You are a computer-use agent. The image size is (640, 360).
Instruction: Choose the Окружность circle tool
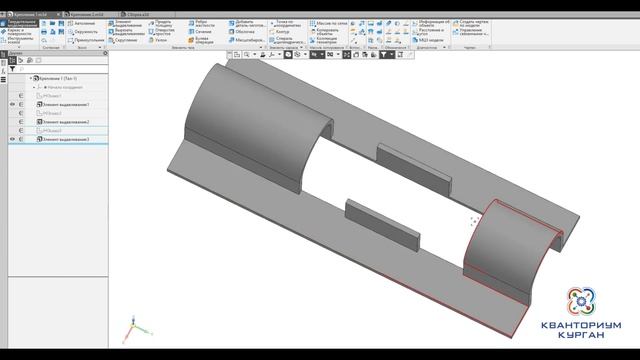tap(83, 32)
